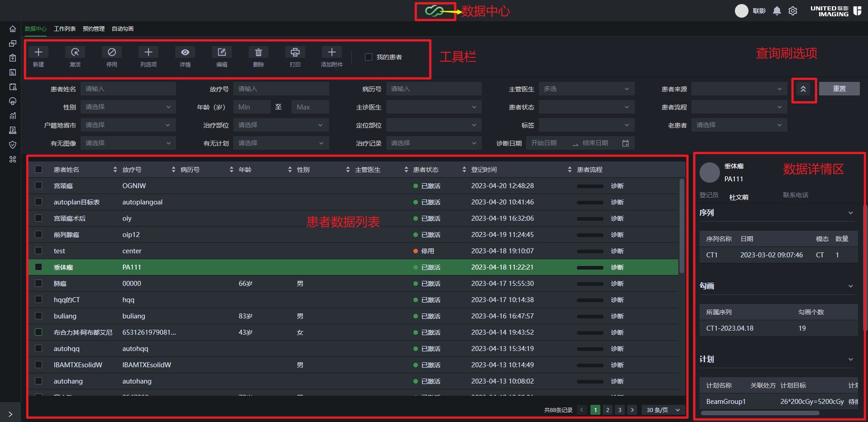Open patient 详情 with the eye icon
This screenshot has height=422, width=868.
coord(185,52)
